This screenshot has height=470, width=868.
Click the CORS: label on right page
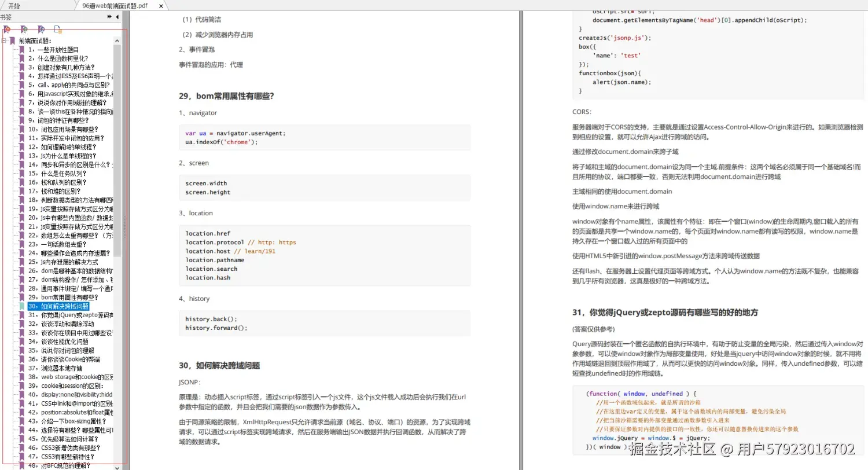582,112
